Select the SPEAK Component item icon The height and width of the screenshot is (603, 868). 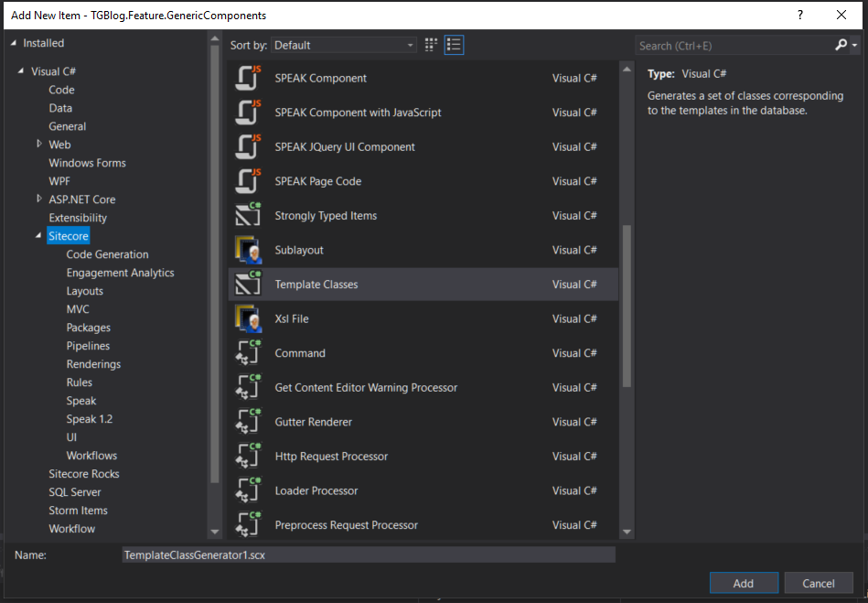[248, 78]
